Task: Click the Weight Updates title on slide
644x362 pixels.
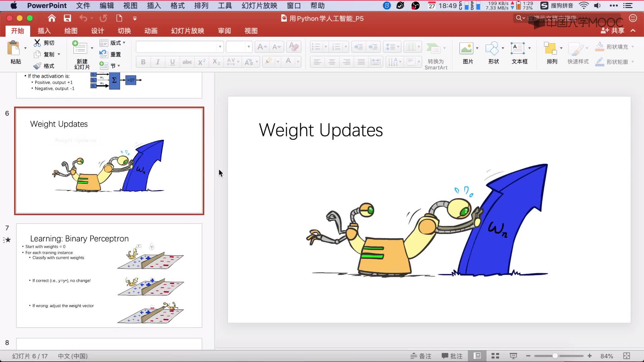Action: [x=321, y=130]
